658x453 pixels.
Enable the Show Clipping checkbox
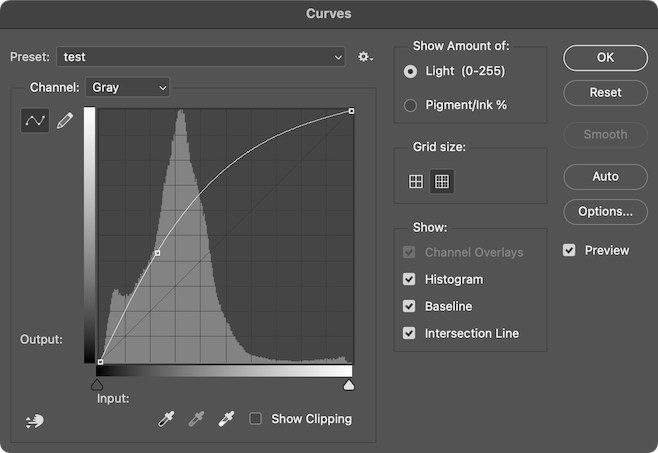[256, 419]
